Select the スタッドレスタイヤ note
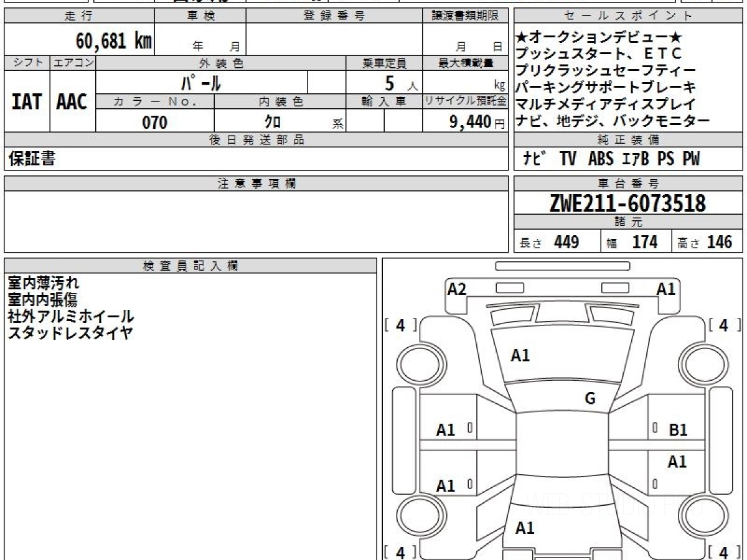The height and width of the screenshot is (560, 747). coord(70,332)
